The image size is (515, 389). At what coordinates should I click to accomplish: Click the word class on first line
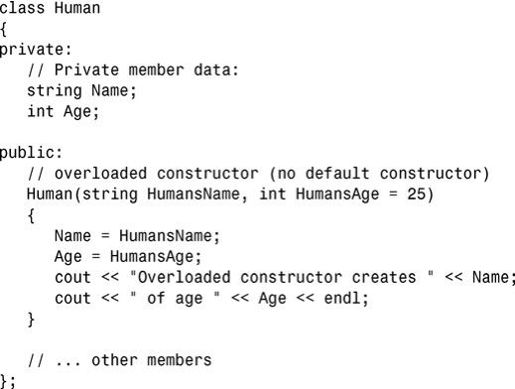(x=22, y=8)
